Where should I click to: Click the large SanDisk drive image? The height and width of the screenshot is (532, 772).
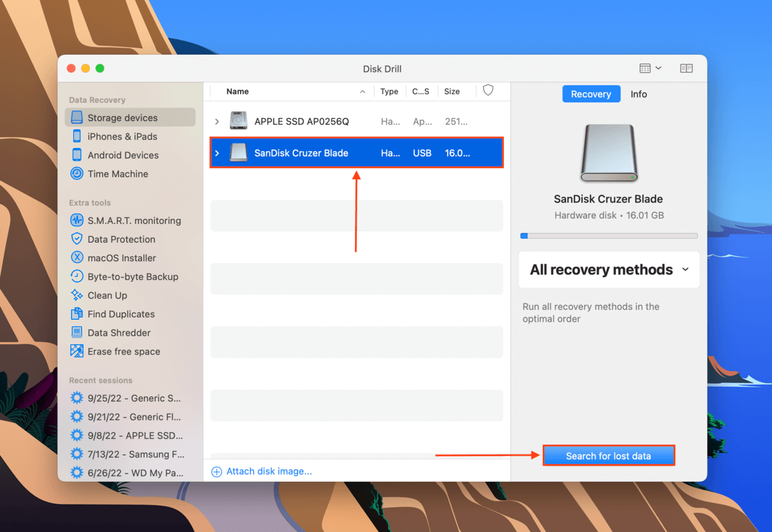click(x=609, y=153)
